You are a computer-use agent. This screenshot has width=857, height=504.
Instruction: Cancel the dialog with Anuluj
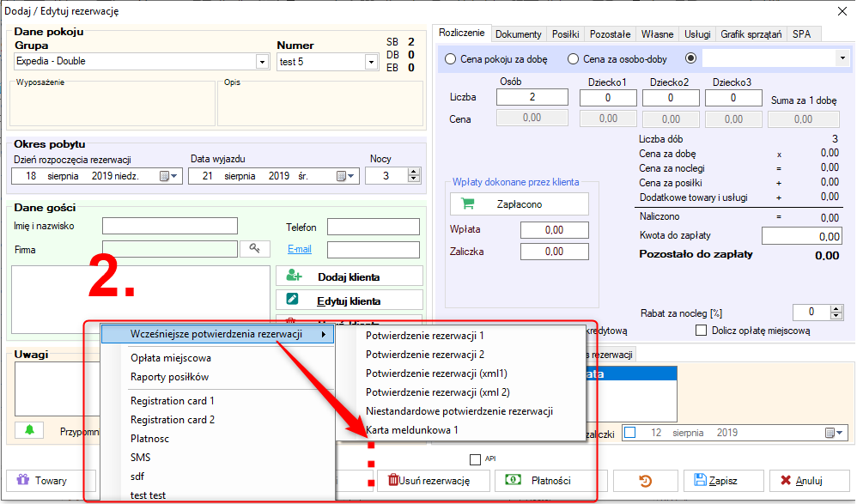click(x=810, y=481)
